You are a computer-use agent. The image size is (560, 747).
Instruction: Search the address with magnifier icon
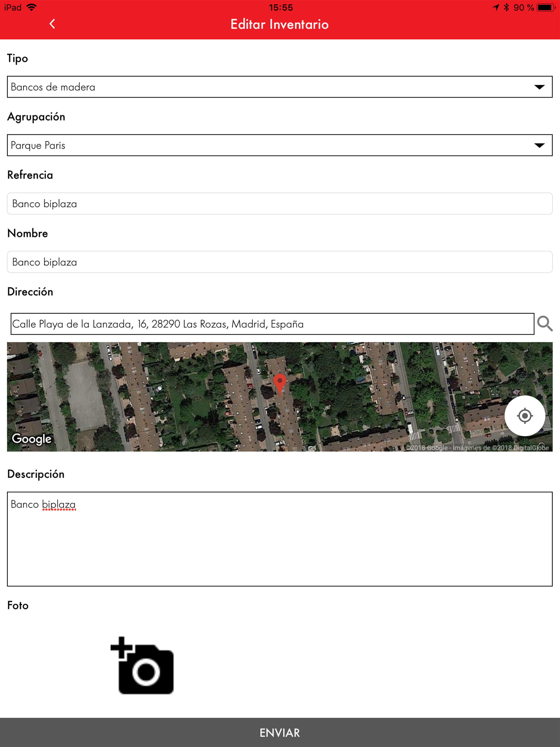coord(544,324)
